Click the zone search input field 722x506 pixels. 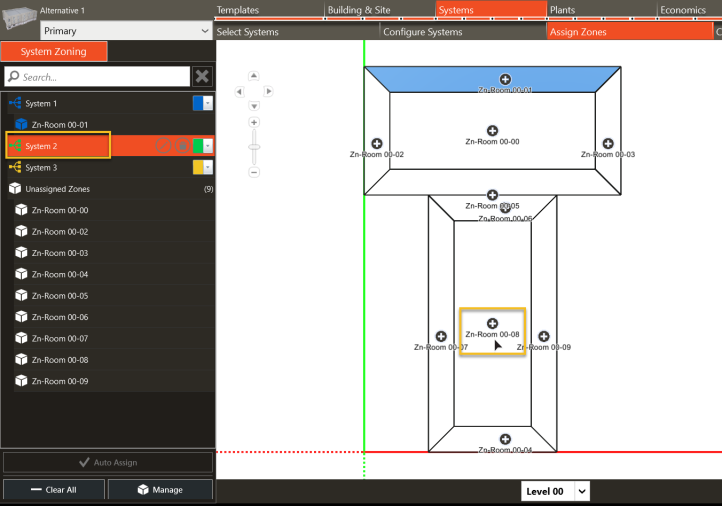(97, 76)
